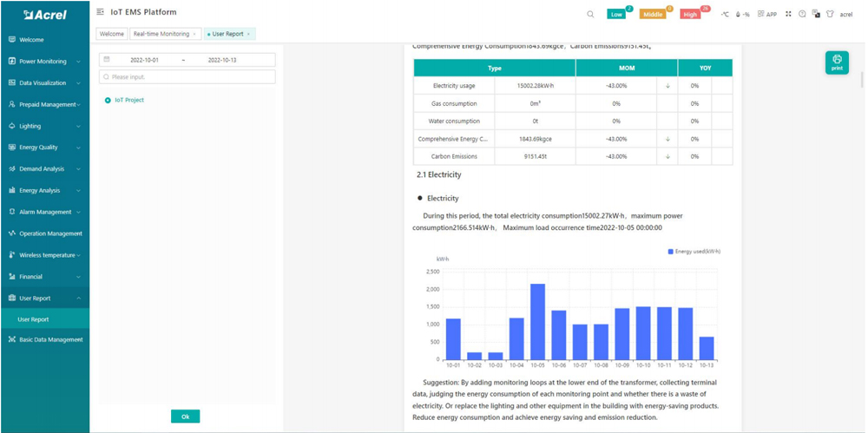Click the Operation Management sidebar icon
Image resolution: width=868 pixels, height=433 pixels.
click(11, 233)
